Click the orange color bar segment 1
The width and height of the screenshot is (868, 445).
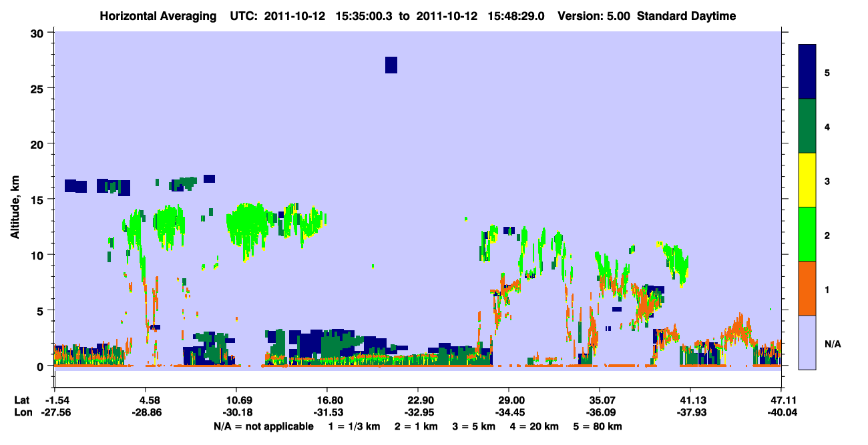click(x=808, y=288)
